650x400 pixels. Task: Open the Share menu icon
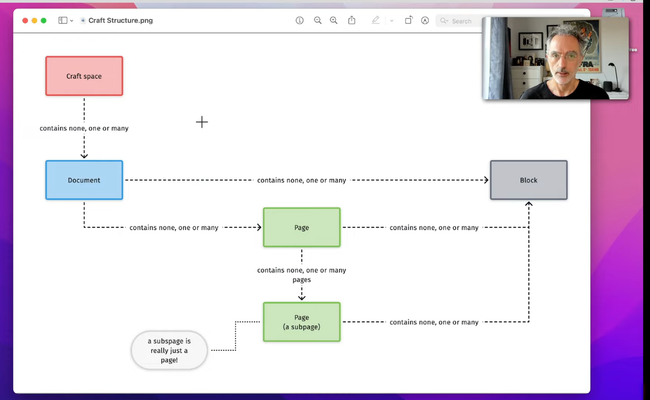[352, 20]
